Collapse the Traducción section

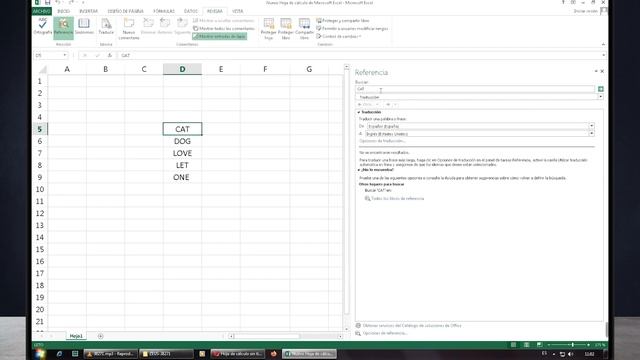(x=359, y=112)
